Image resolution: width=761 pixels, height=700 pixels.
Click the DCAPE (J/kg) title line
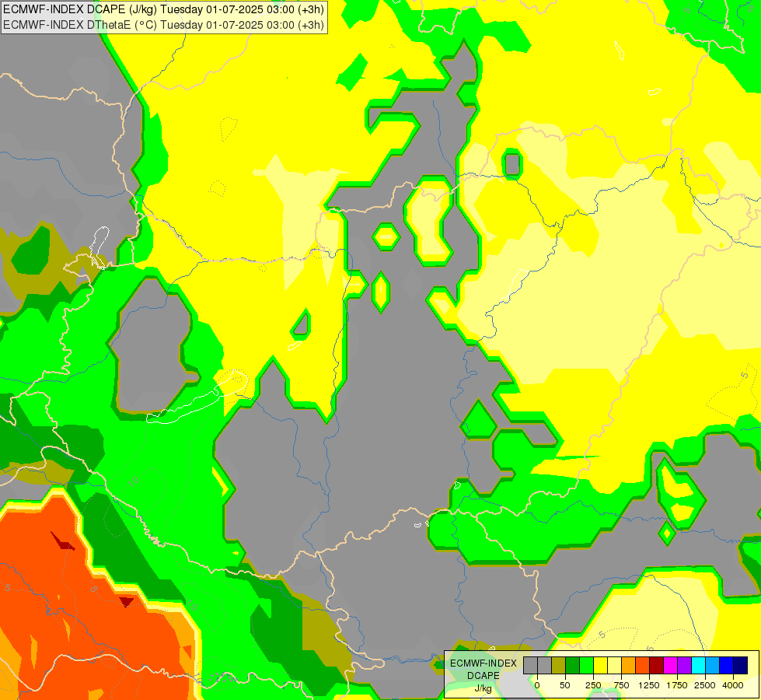163,9
